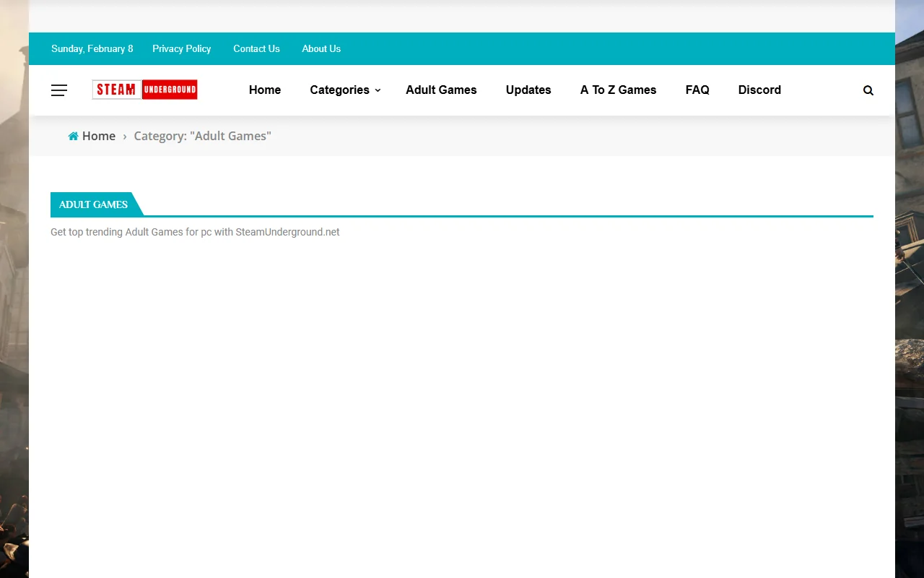The width and height of the screenshot is (924, 578).
Task: Open the Adult Games menu entry
Action: pos(441,90)
